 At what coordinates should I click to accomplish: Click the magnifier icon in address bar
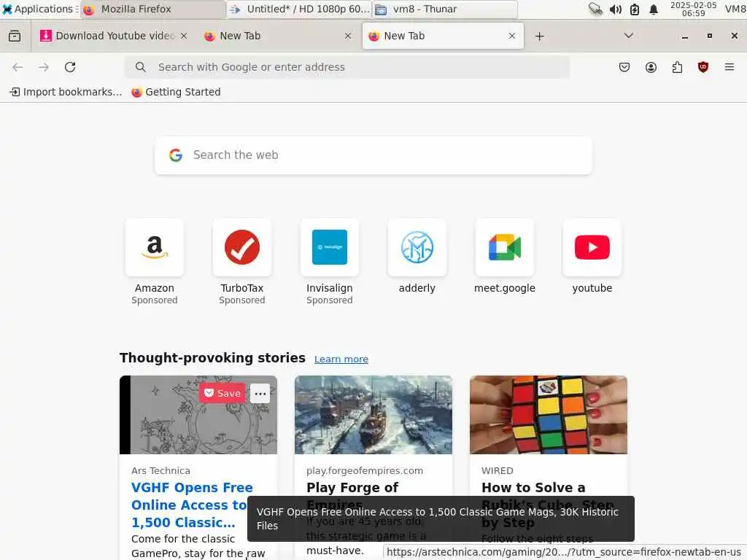pos(141,67)
